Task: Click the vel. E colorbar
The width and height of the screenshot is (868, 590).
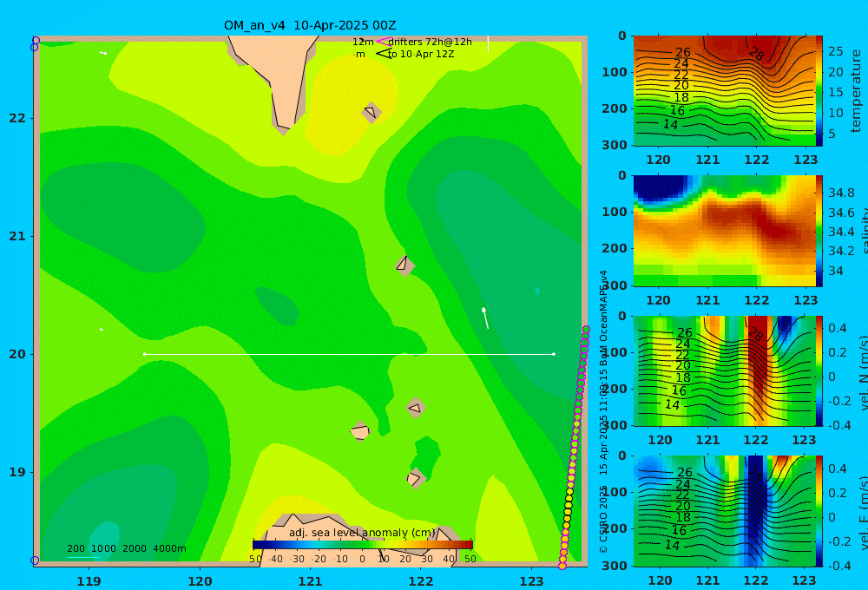Action: pyautogui.click(x=819, y=511)
